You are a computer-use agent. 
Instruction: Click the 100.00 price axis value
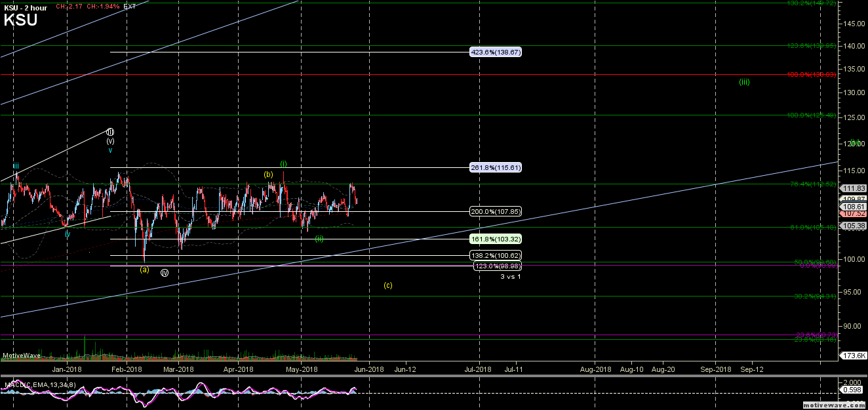(854, 259)
